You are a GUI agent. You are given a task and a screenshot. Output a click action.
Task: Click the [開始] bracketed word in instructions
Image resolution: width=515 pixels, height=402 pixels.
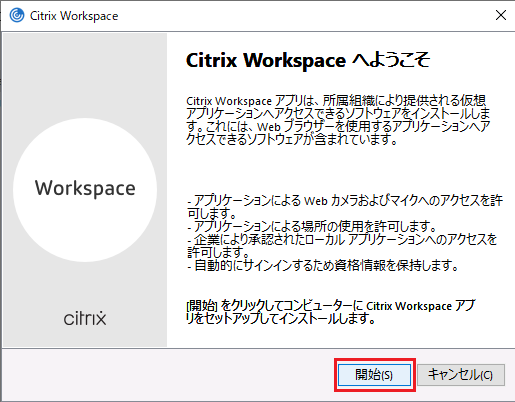(x=202, y=306)
